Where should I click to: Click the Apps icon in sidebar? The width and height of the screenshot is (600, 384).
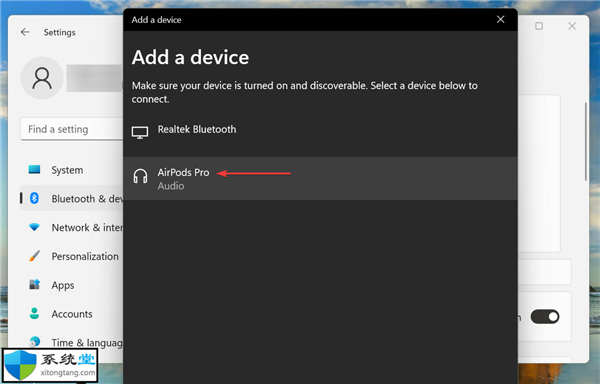[34, 285]
